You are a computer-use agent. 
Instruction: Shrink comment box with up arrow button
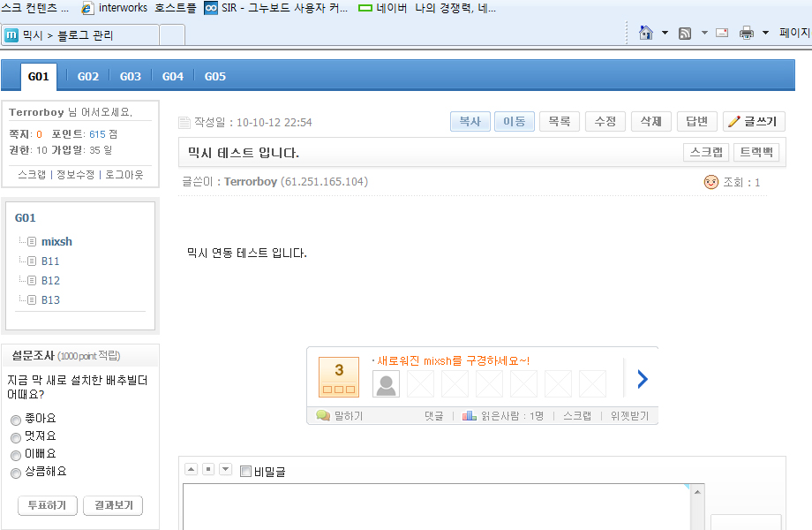(x=192, y=469)
